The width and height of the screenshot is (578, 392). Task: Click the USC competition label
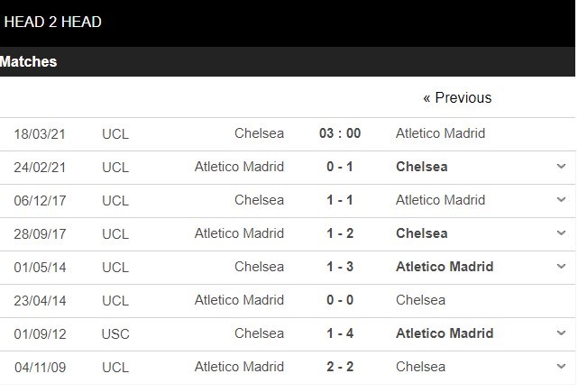tap(116, 333)
